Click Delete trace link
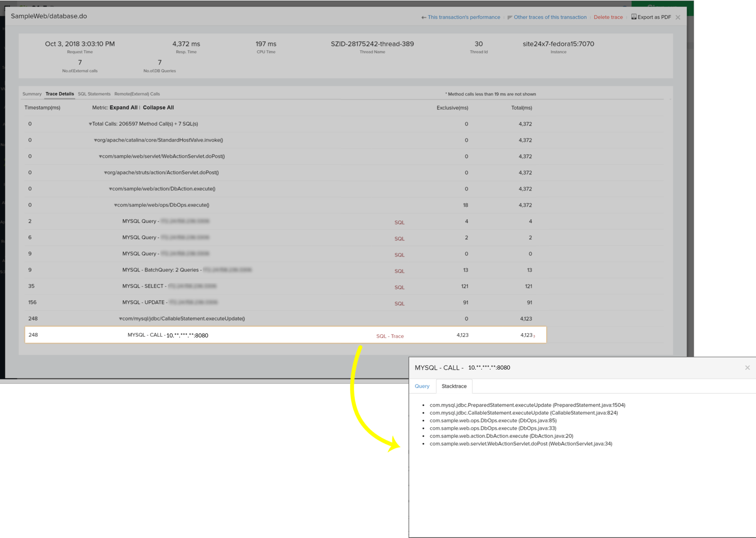The width and height of the screenshot is (756, 538). tap(608, 17)
